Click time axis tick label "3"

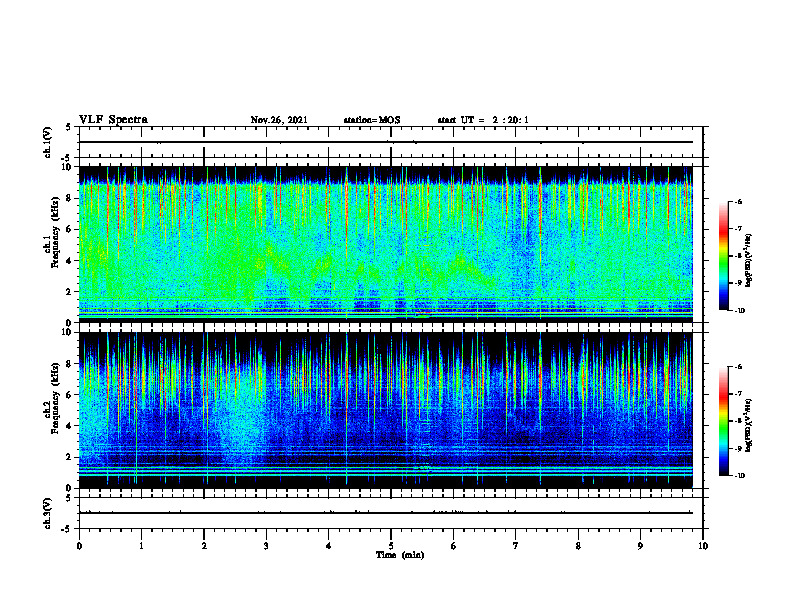click(x=266, y=546)
